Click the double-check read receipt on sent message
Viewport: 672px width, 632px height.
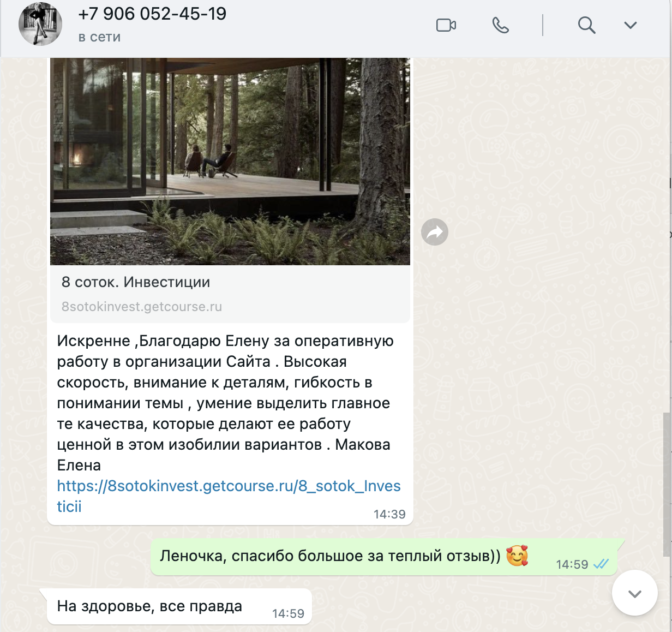coord(601,564)
